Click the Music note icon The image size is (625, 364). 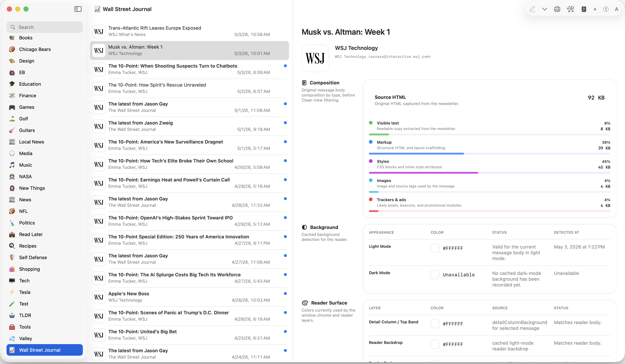tap(12, 165)
